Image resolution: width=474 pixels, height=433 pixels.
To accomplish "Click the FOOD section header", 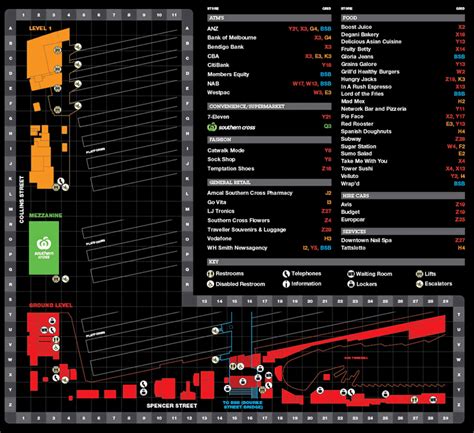I will pyautogui.click(x=403, y=18).
